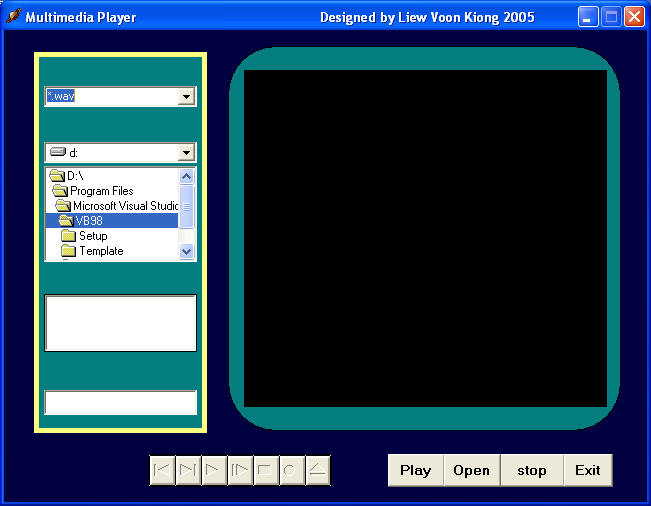651x506 pixels.
Task: Select the Template folder
Action: click(100, 251)
